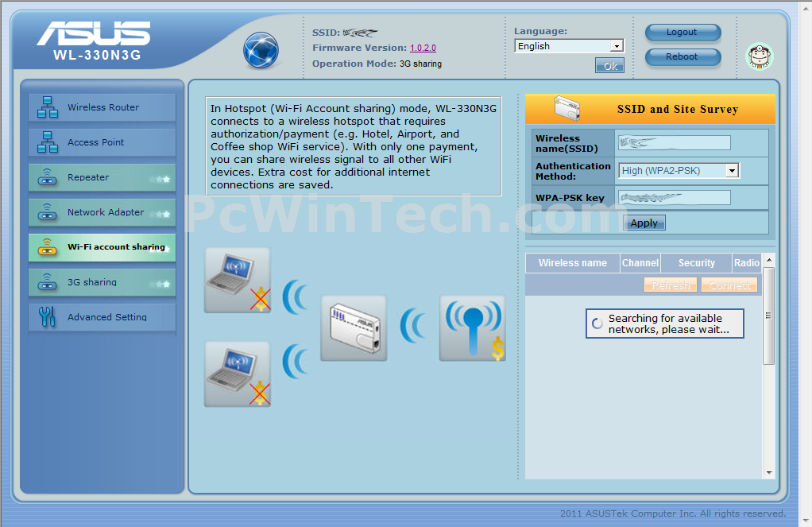Click the Radio column header

(746, 263)
